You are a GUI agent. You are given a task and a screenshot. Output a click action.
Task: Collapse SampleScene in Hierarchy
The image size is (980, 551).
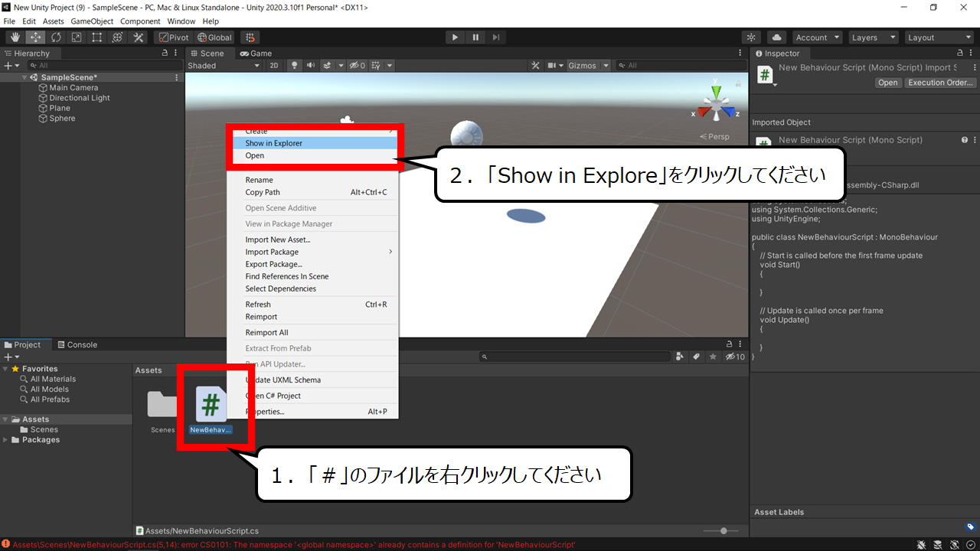[x=25, y=77]
